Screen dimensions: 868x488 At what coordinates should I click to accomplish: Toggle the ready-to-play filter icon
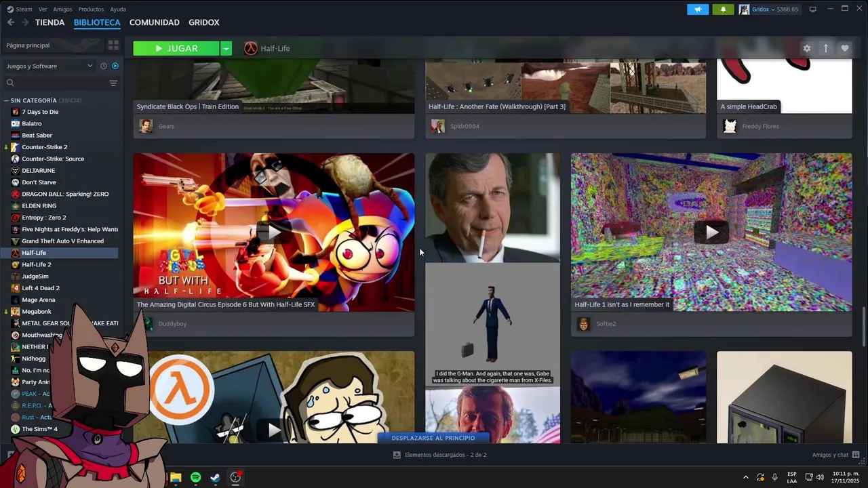115,66
